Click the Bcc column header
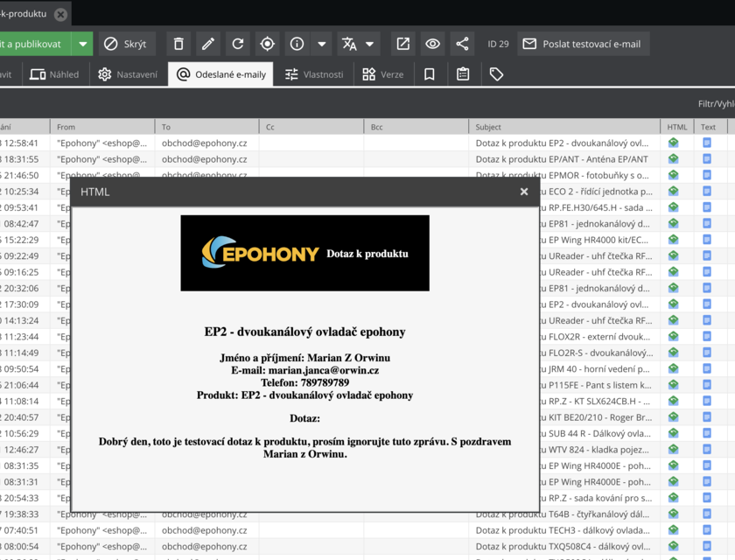This screenshot has width=735, height=560. (x=416, y=127)
